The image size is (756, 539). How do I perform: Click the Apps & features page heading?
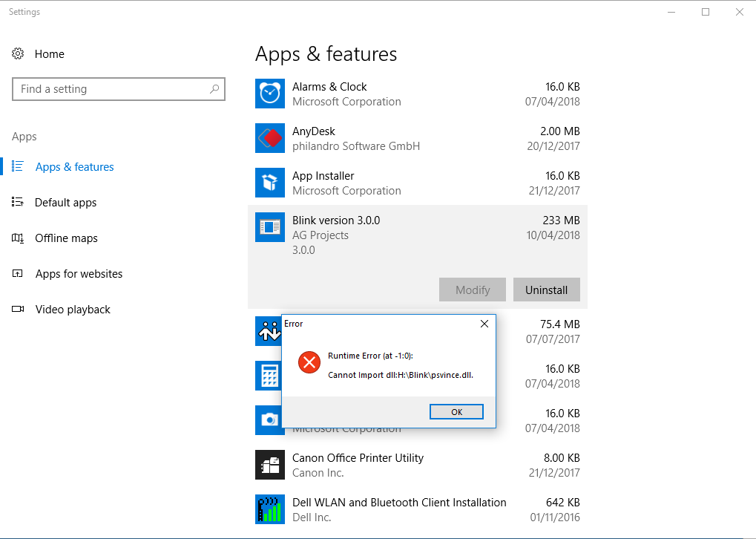click(x=326, y=53)
